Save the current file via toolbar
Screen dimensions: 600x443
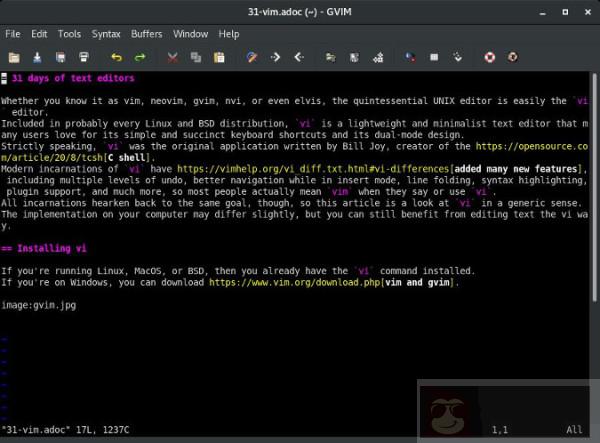click(37, 57)
